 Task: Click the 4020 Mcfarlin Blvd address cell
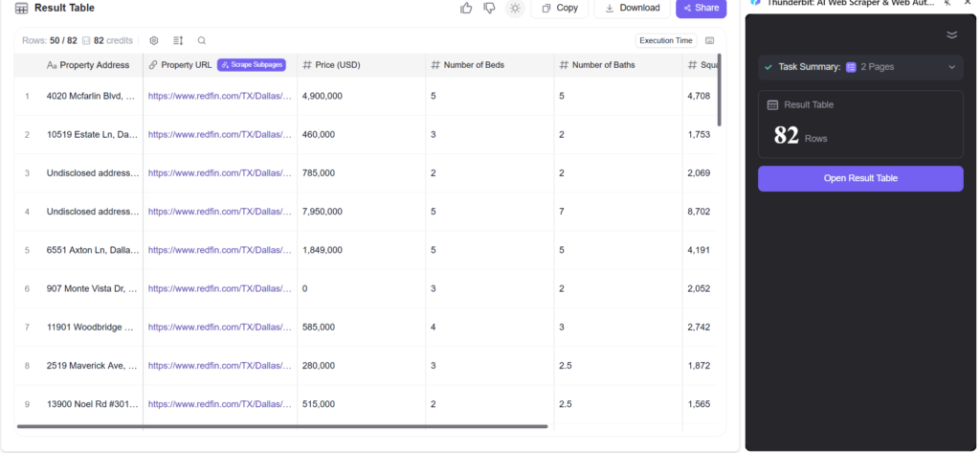tap(93, 97)
